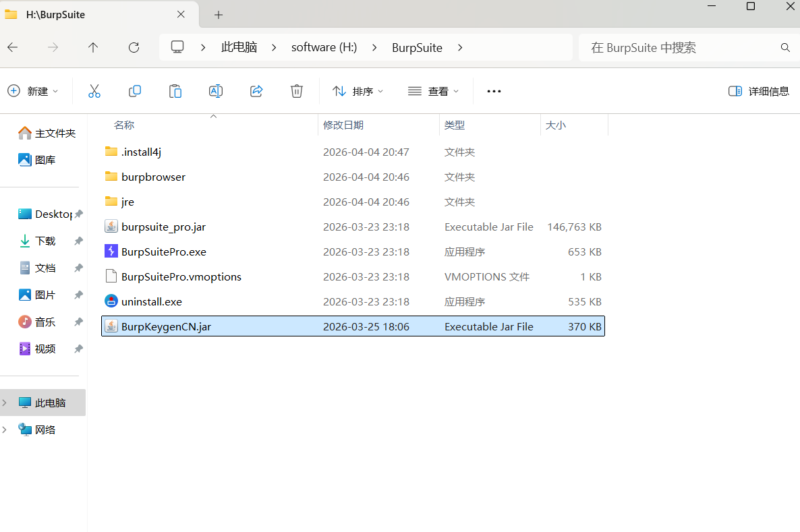800x532 pixels.
Task: Sort by 修改日期 Date modified header
Action: (343, 125)
